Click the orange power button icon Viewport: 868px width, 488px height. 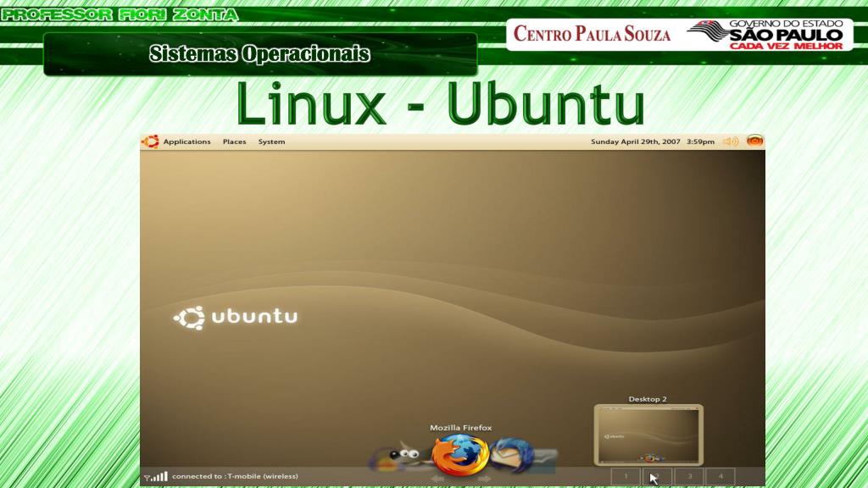click(x=755, y=141)
